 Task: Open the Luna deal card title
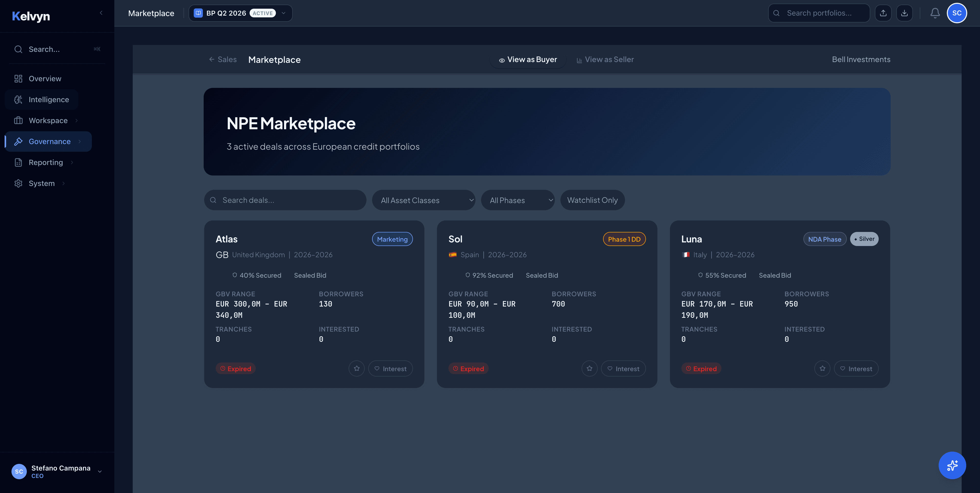tap(691, 239)
